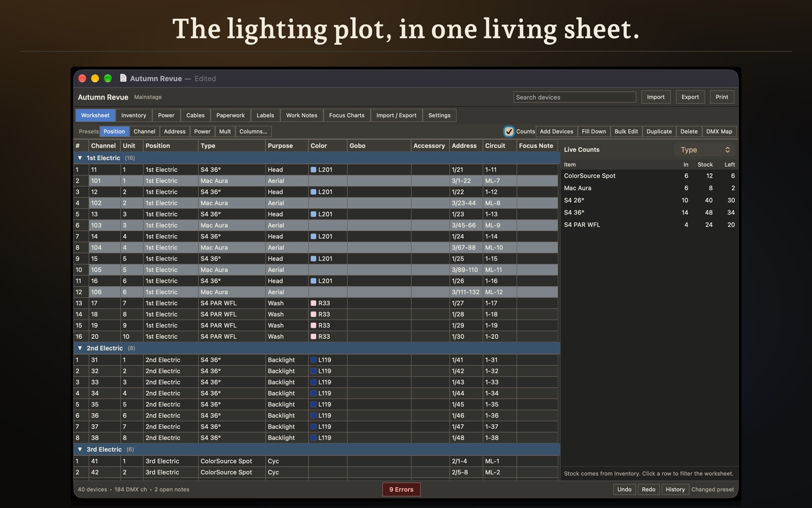Switch to Focus Charts tab

(x=347, y=115)
